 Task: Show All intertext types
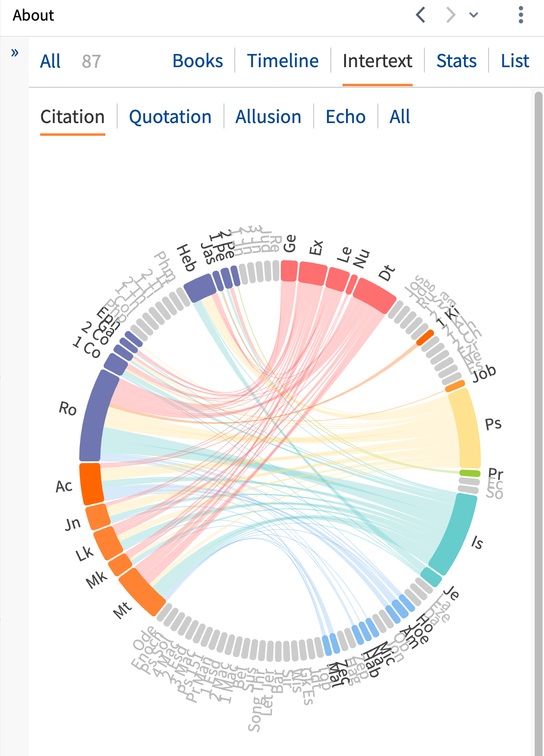(x=399, y=117)
